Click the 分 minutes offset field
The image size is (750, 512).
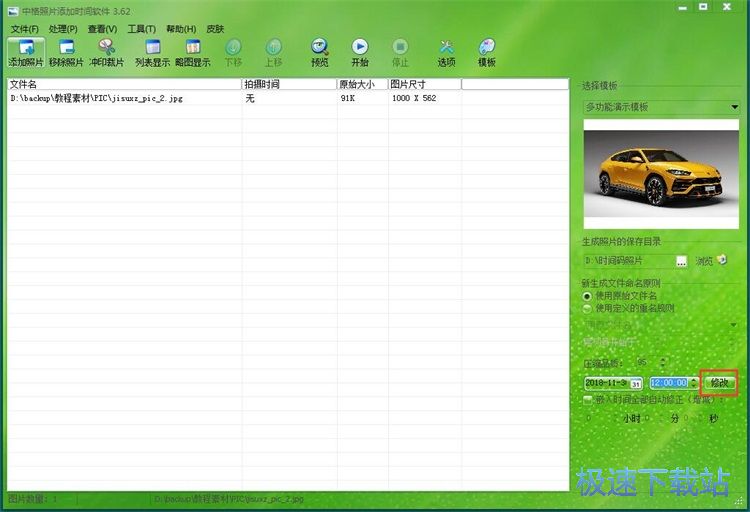click(655, 419)
